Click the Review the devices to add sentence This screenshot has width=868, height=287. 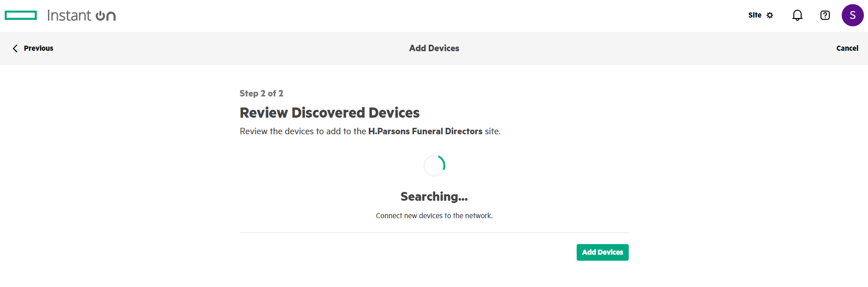click(302, 132)
